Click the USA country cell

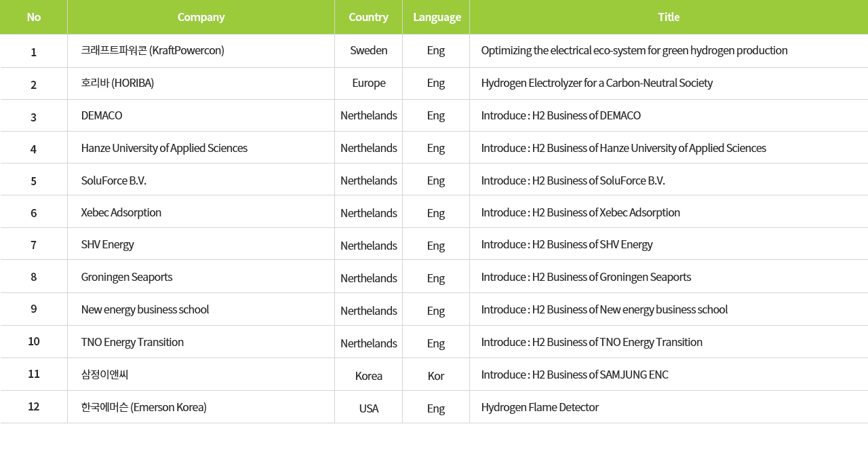point(368,408)
